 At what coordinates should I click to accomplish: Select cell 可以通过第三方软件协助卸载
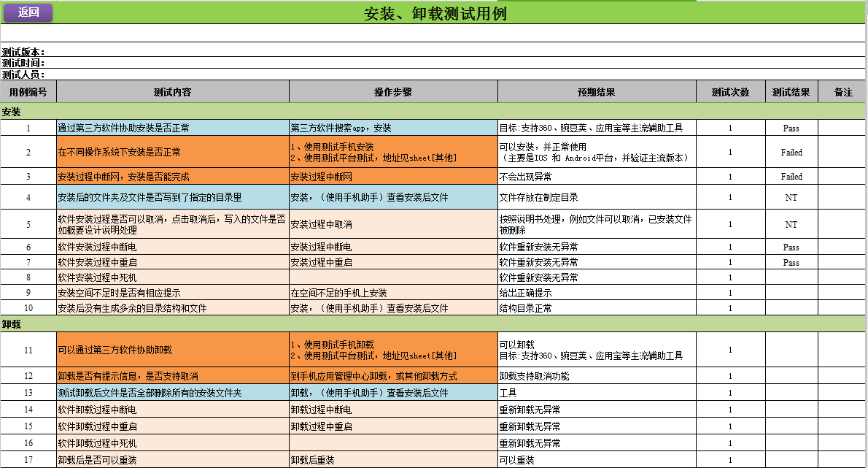click(x=173, y=350)
